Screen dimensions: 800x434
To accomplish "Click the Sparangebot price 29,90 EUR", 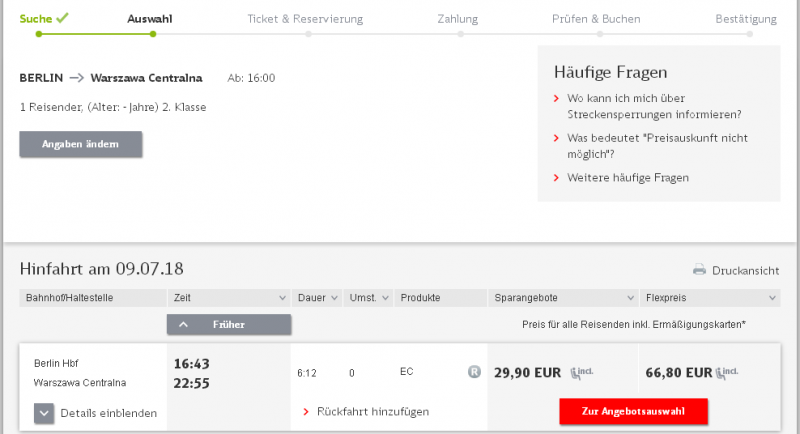I will coord(528,373).
